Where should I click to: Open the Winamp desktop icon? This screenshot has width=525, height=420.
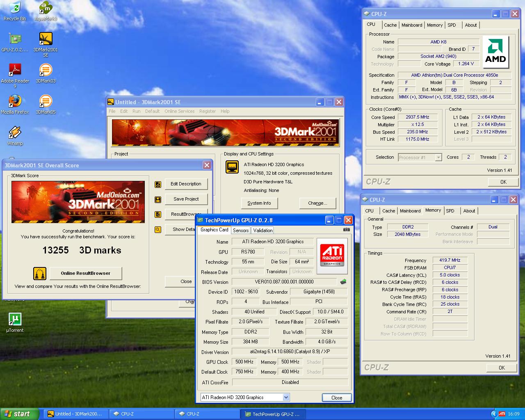click(15, 136)
